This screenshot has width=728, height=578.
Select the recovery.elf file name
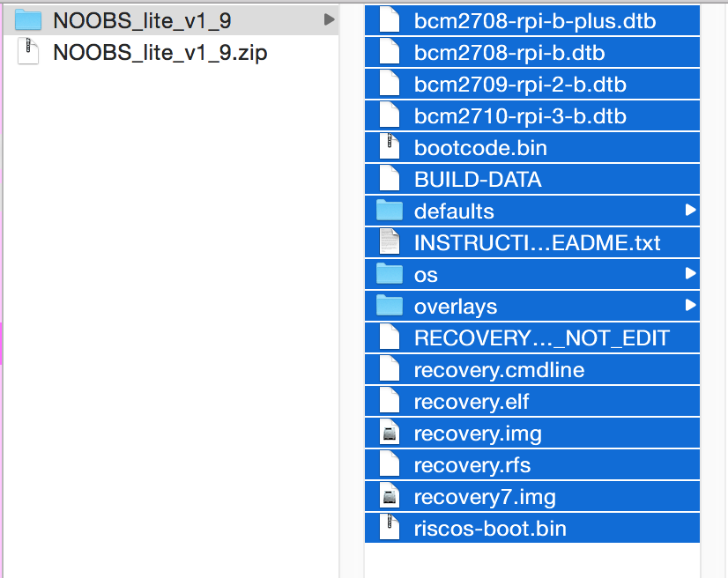click(471, 402)
